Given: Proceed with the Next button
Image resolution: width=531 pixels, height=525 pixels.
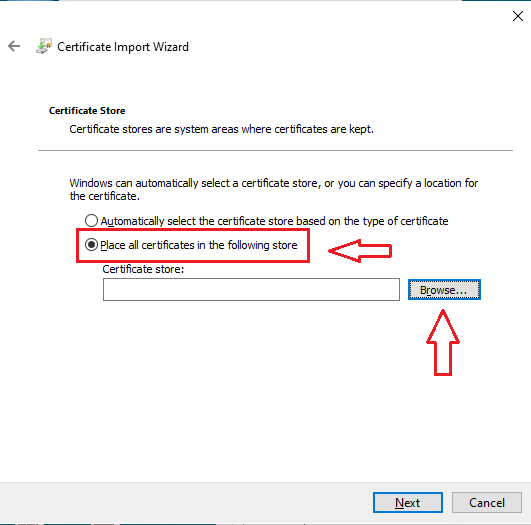Looking at the screenshot, I should pos(408,502).
